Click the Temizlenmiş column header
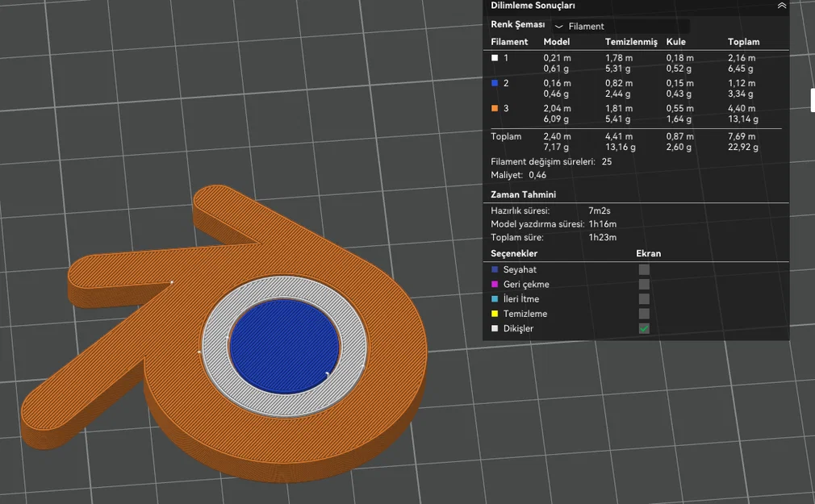This screenshot has height=504, width=815. (x=631, y=42)
